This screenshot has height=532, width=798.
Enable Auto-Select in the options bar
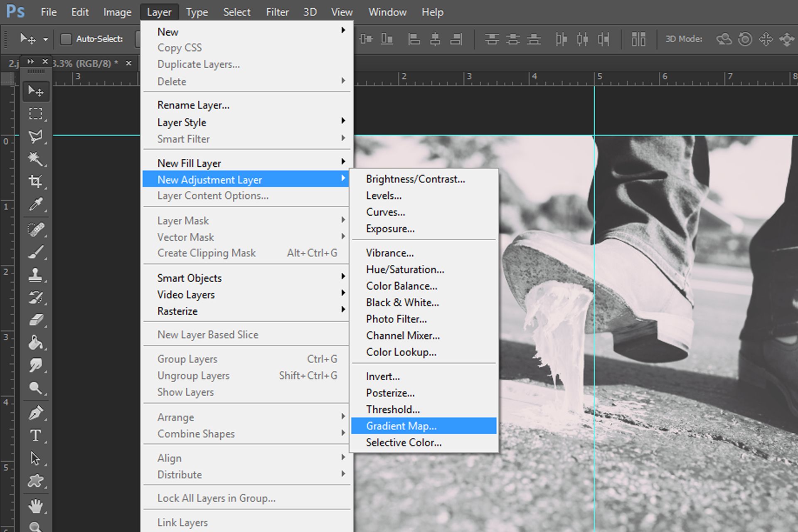tap(66, 38)
